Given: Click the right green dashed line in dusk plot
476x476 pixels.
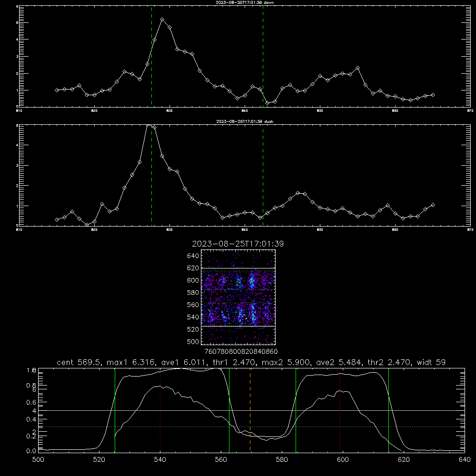Looking at the screenshot, I should coord(263,176).
